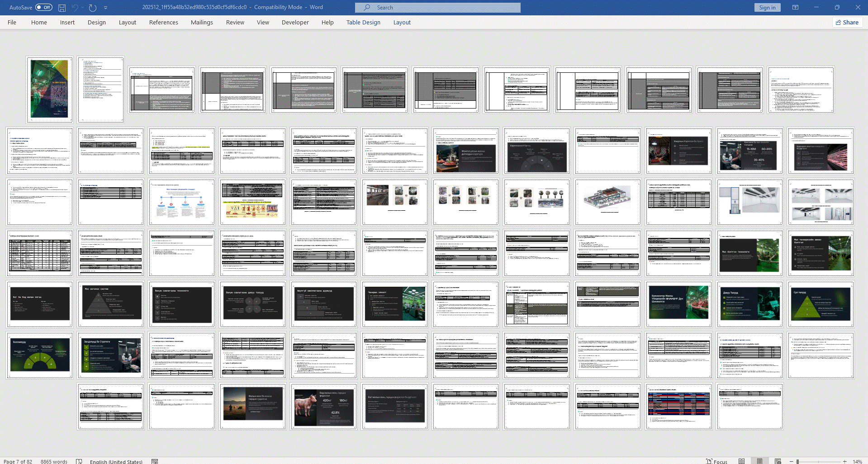
Task: Open the English (United States) language selector
Action: (x=116, y=461)
